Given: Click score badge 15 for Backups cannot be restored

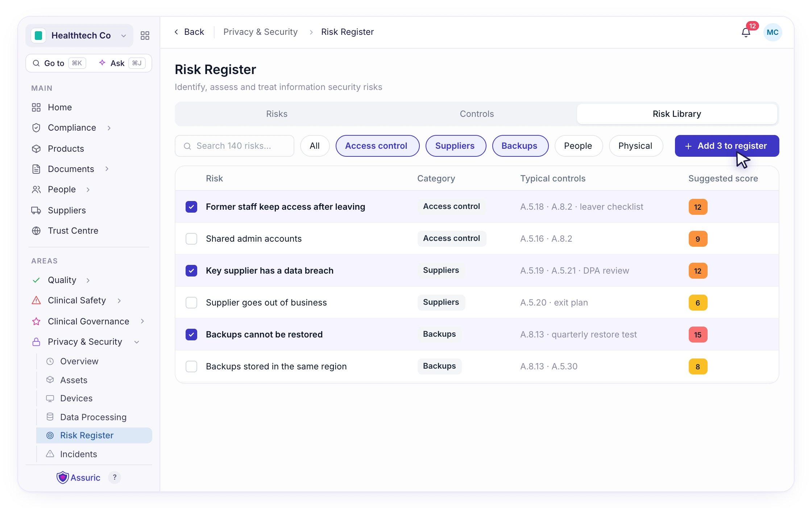Looking at the screenshot, I should (x=698, y=335).
